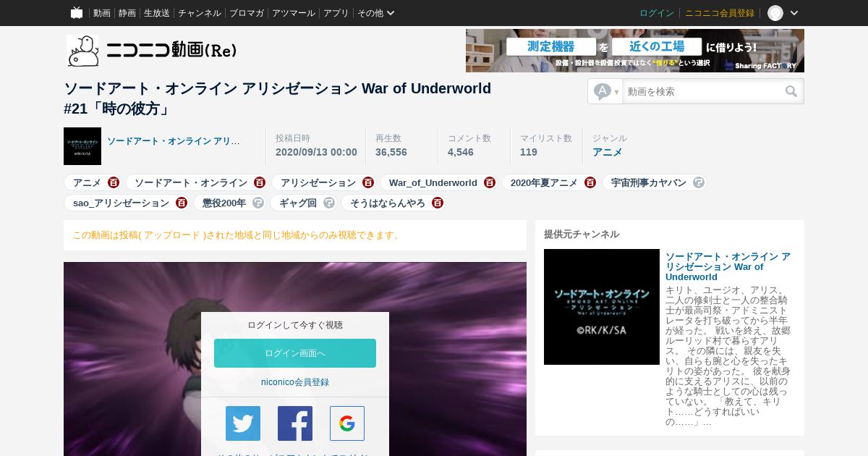868x456 pixels.
Task: Click the channel description paragraph
Action: pyautogui.click(x=728, y=356)
